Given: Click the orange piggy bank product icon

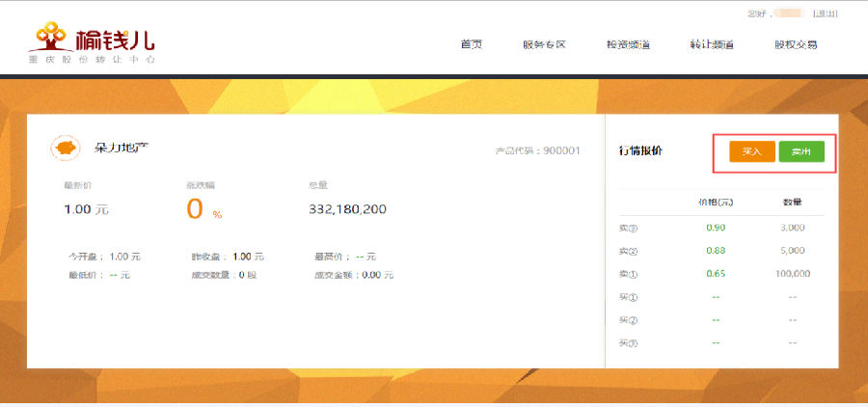Looking at the screenshot, I should click(66, 149).
